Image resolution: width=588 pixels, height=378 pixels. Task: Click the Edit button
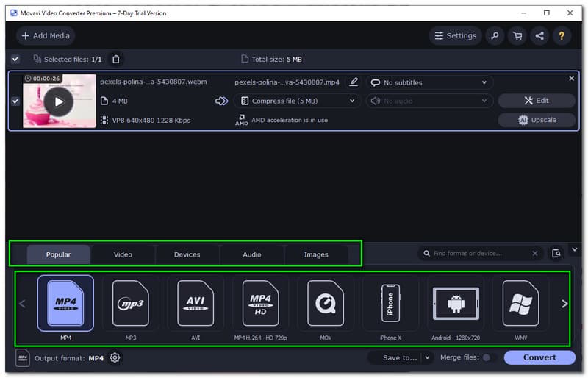[x=537, y=101]
